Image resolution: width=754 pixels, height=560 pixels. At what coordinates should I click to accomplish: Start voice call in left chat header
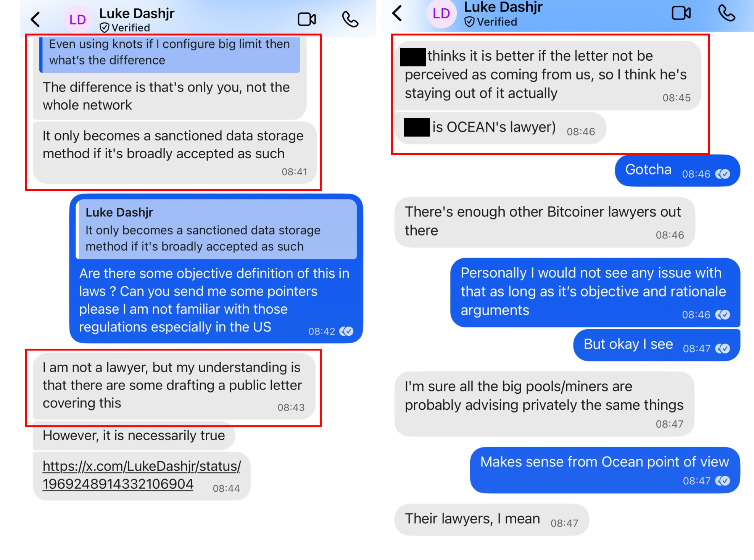click(x=350, y=19)
